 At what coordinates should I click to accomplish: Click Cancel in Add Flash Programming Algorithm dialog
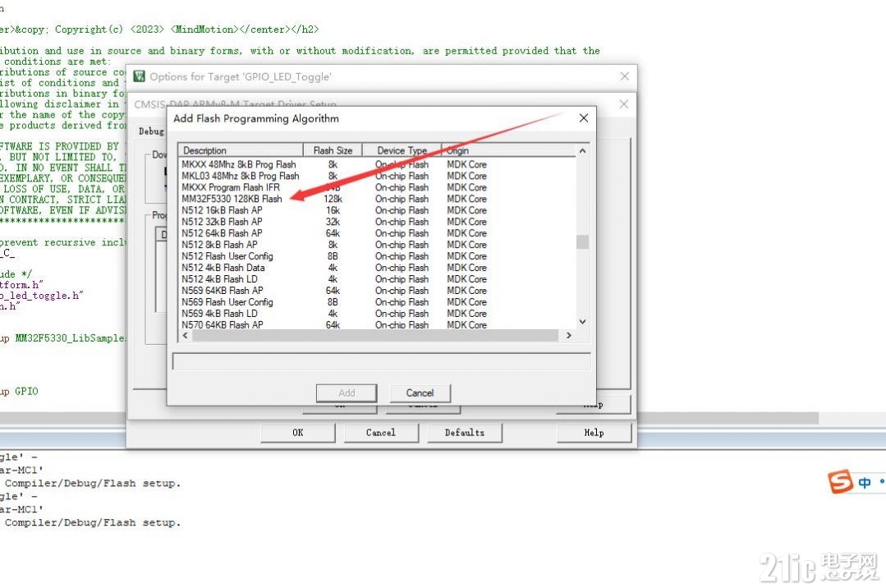[x=420, y=393]
